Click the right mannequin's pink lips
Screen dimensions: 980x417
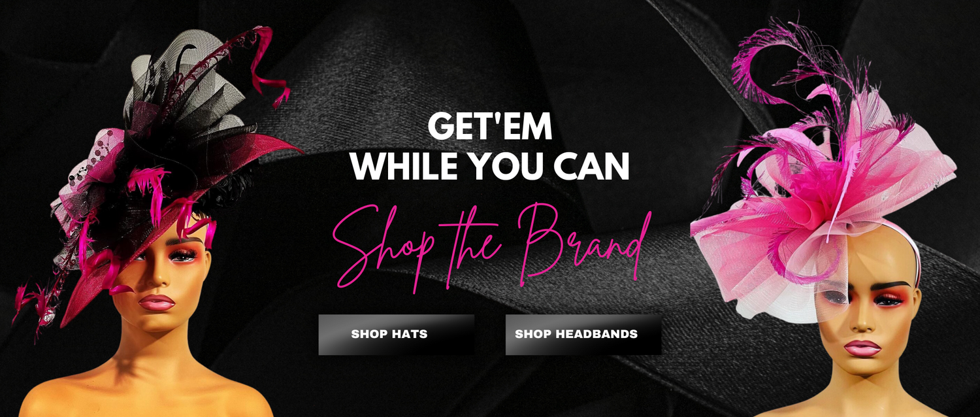tap(862, 348)
